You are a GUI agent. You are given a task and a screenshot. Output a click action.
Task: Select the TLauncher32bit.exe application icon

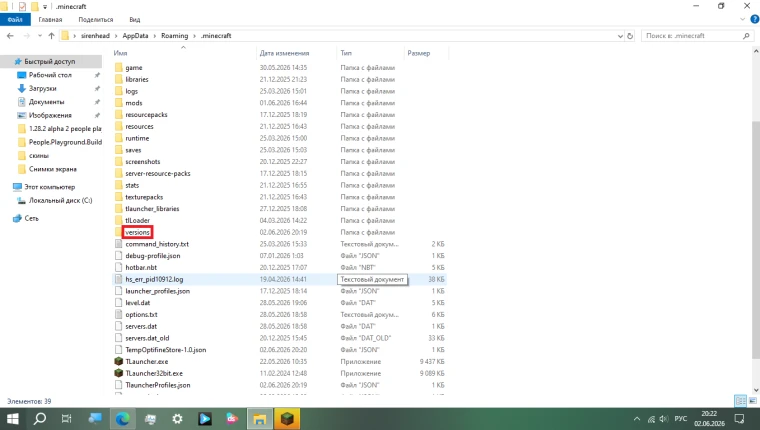click(x=119, y=373)
